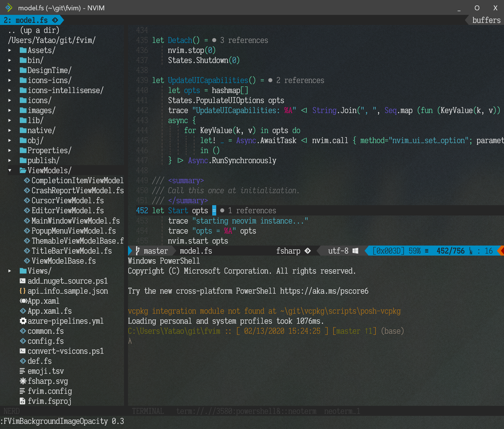Click the list icon beside emoji.tsv
504x429 pixels.
click(23, 371)
